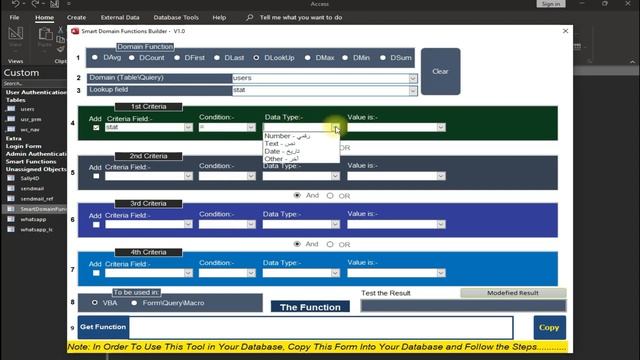
Task: Open the 4th Criteria Condition dropdown
Action: (251, 273)
